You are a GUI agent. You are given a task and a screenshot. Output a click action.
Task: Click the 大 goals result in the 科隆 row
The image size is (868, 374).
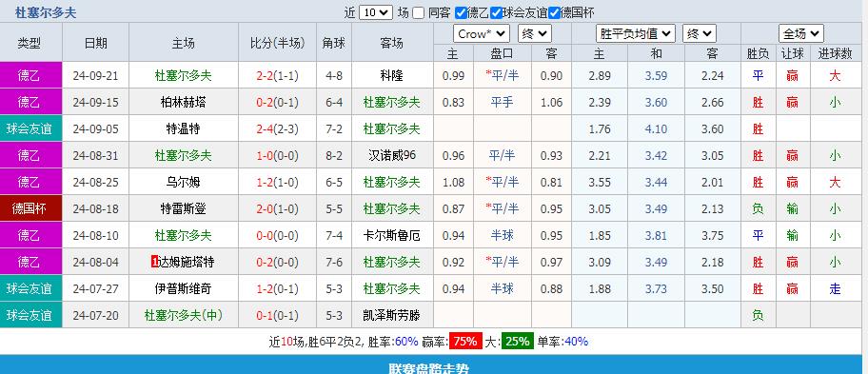coord(836,76)
